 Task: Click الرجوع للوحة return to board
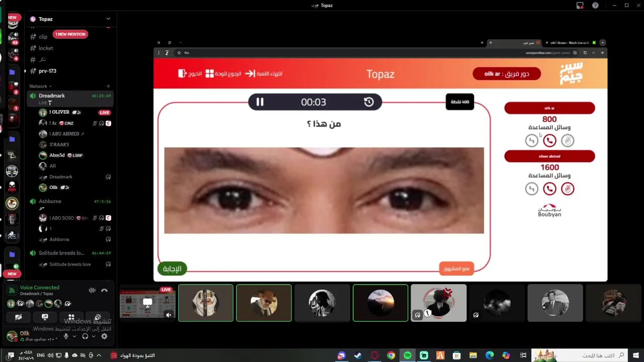pos(223,73)
